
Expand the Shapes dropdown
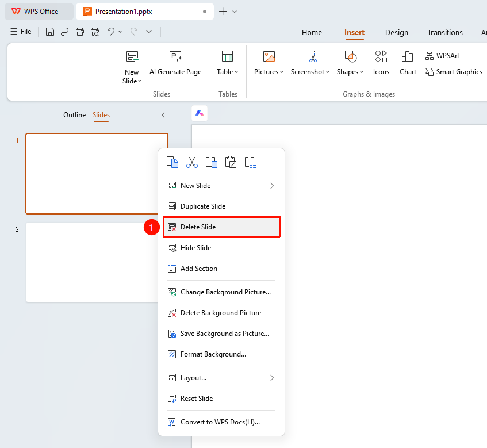pyautogui.click(x=350, y=64)
